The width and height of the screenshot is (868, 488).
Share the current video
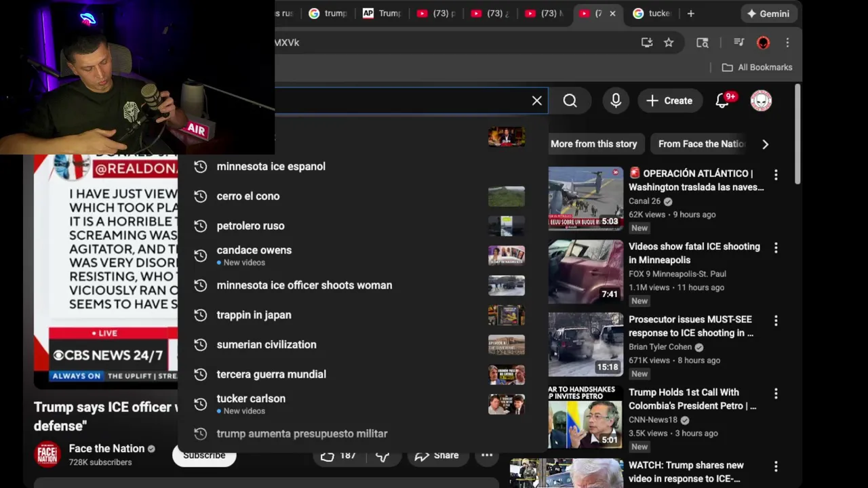[x=436, y=455]
